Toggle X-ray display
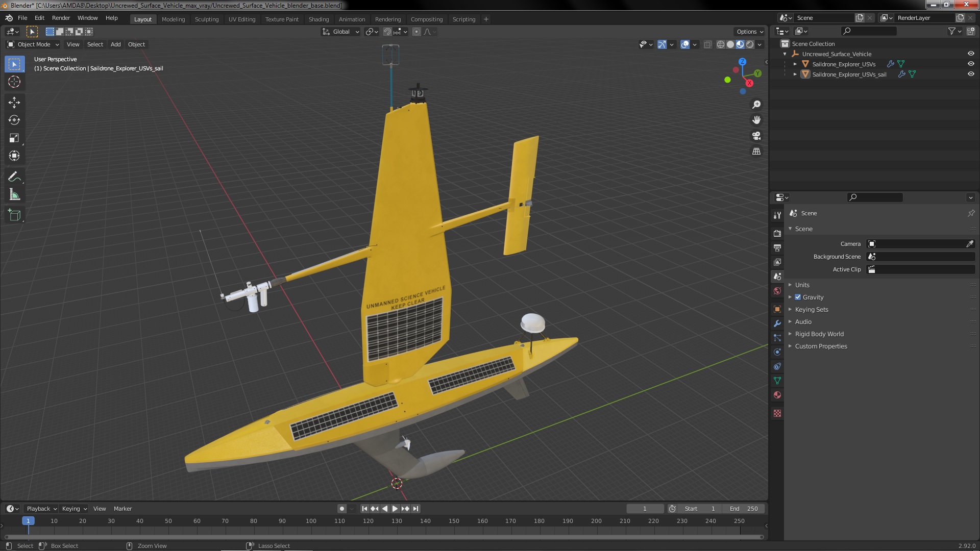980x551 pixels. coord(707,44)
